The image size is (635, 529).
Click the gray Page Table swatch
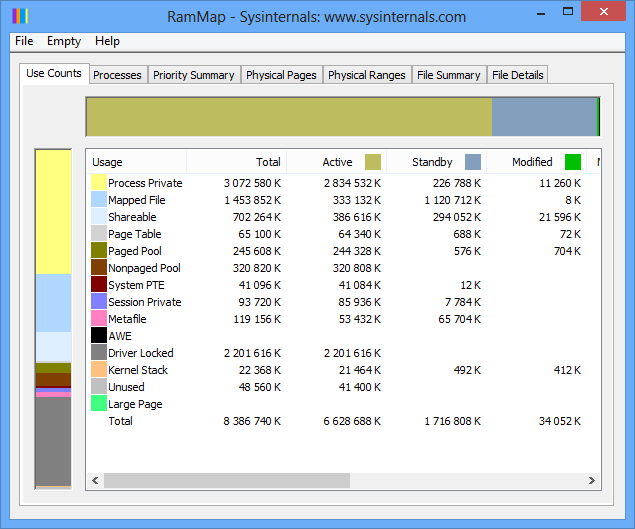tap(99, 234)
